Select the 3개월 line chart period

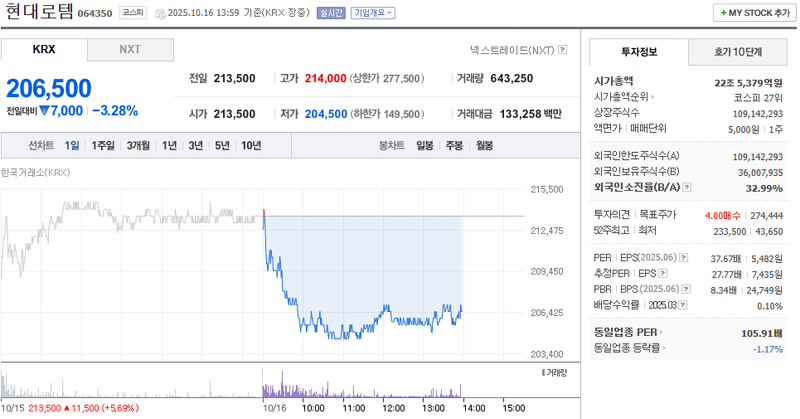137,145
